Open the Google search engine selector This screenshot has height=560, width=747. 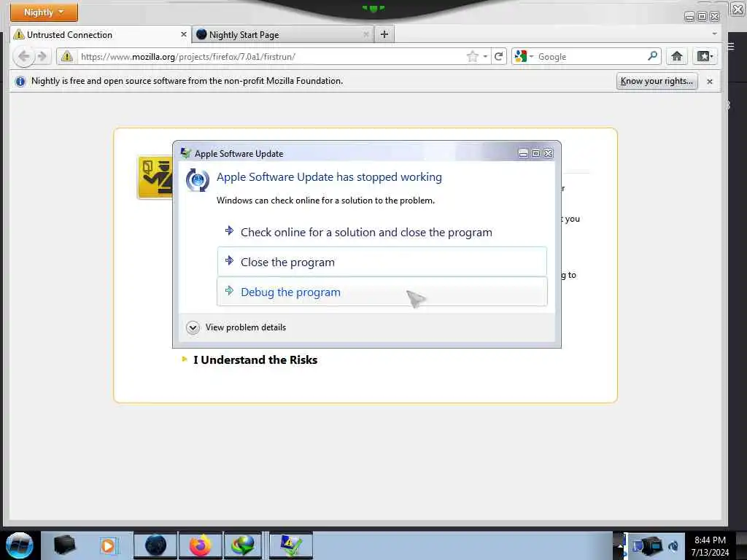[x=524, y=57]
